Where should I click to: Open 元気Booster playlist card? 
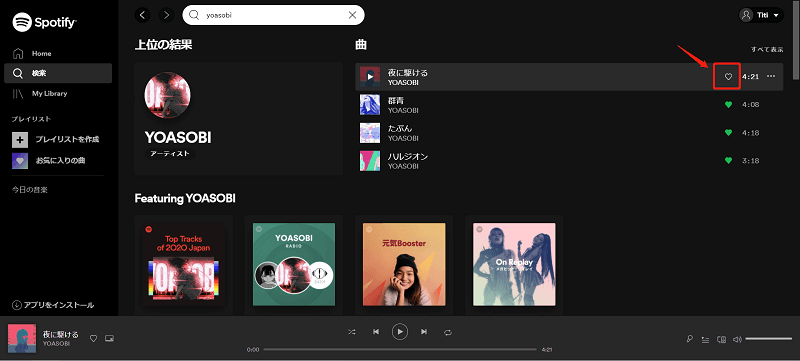tap(404, 264)
